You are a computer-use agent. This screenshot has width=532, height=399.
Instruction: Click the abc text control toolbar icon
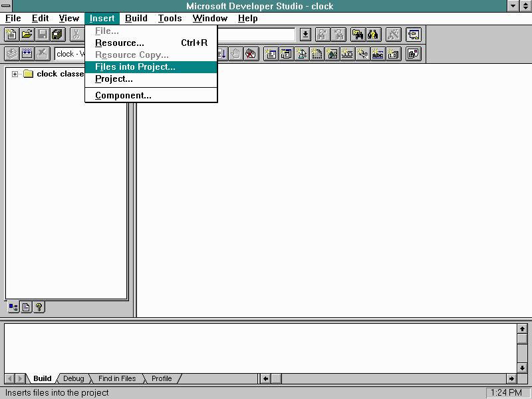pyautogui.click(x=378, y=54)
